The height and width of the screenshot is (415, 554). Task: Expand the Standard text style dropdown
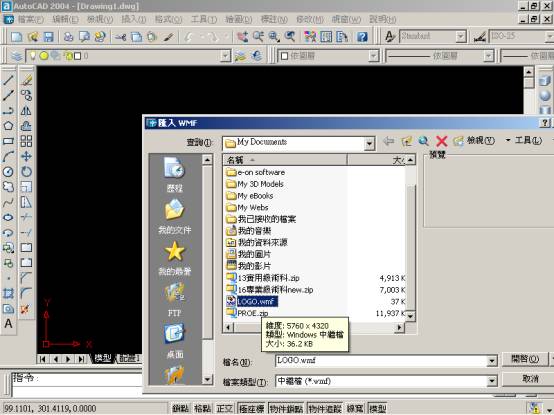tap(461, 36)
